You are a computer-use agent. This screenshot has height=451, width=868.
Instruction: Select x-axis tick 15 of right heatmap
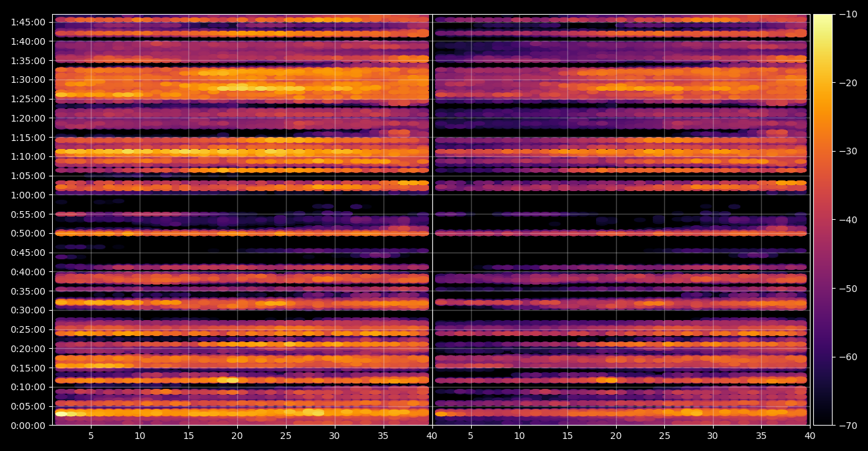[x=567, y=436]
